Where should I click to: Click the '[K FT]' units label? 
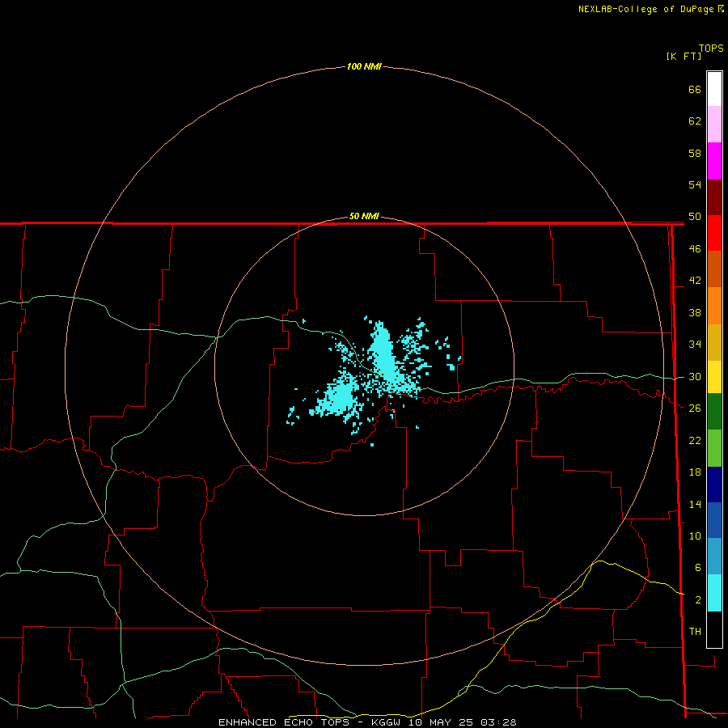pos(684,56)
